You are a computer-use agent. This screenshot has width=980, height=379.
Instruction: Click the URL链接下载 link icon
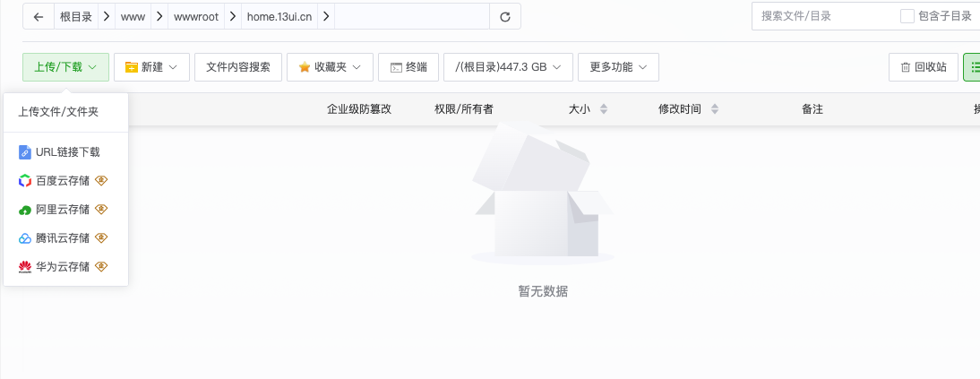coord(25,152)
